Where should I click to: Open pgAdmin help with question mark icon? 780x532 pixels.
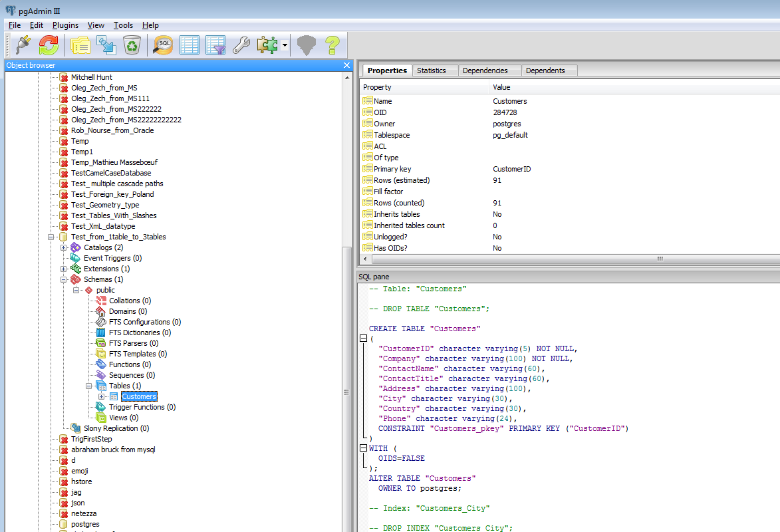click(332, 45)
